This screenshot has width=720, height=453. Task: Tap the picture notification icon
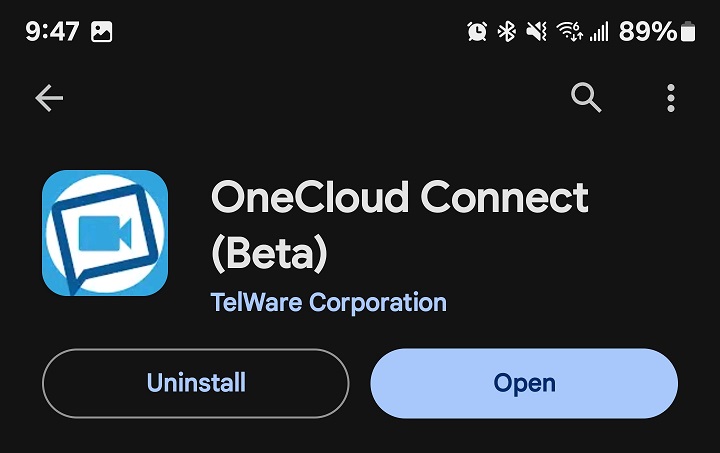[101, 32]
